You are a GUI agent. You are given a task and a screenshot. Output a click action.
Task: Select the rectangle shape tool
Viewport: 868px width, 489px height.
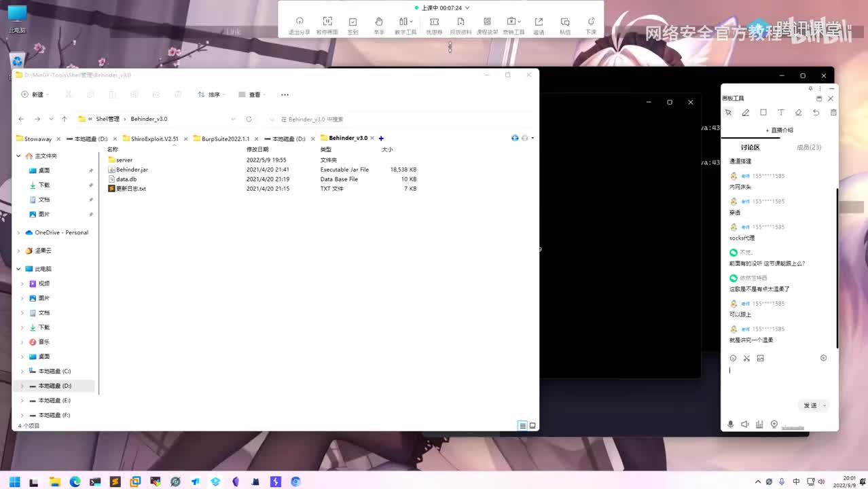[x=763, y=113]
